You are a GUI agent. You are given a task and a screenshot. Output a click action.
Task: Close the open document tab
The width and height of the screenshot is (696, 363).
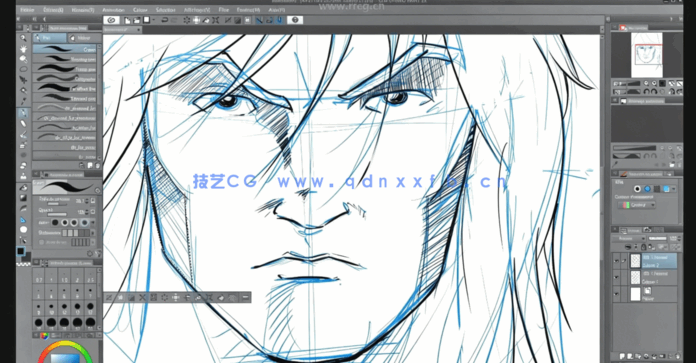click(138, 30)
